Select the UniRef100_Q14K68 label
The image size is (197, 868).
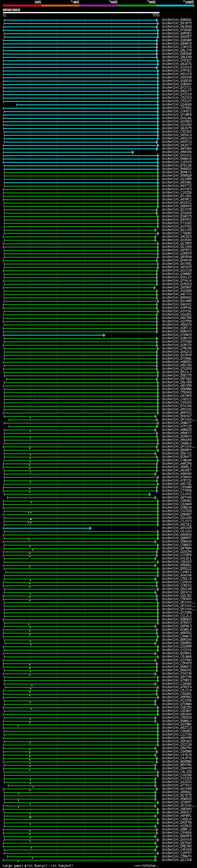[x=176, y=104]
